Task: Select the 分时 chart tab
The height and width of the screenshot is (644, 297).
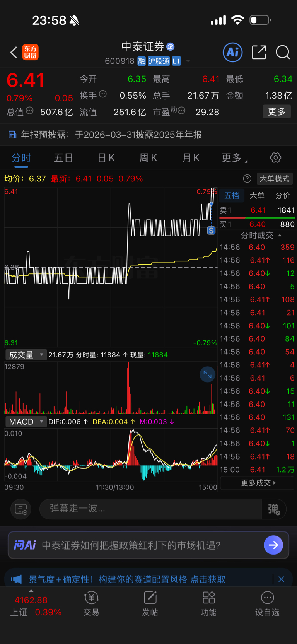Action: tap(21, 158)
